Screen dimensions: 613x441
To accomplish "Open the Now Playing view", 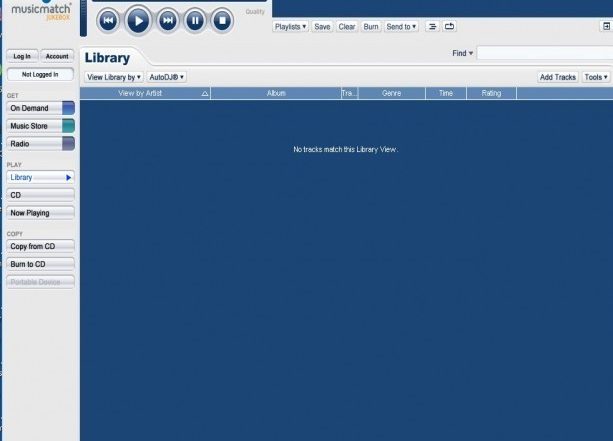I will [x=40, y=213].
